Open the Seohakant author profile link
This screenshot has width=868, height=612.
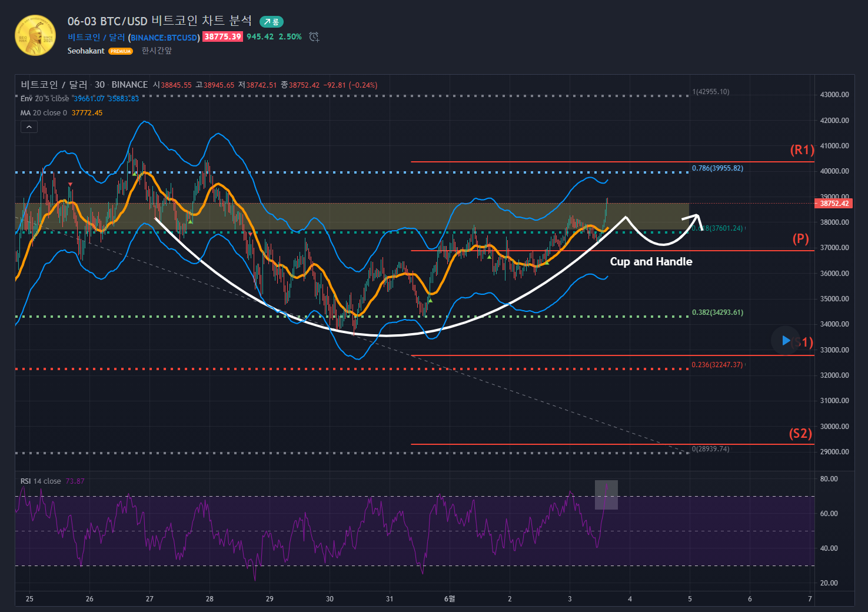click(86, 51)
